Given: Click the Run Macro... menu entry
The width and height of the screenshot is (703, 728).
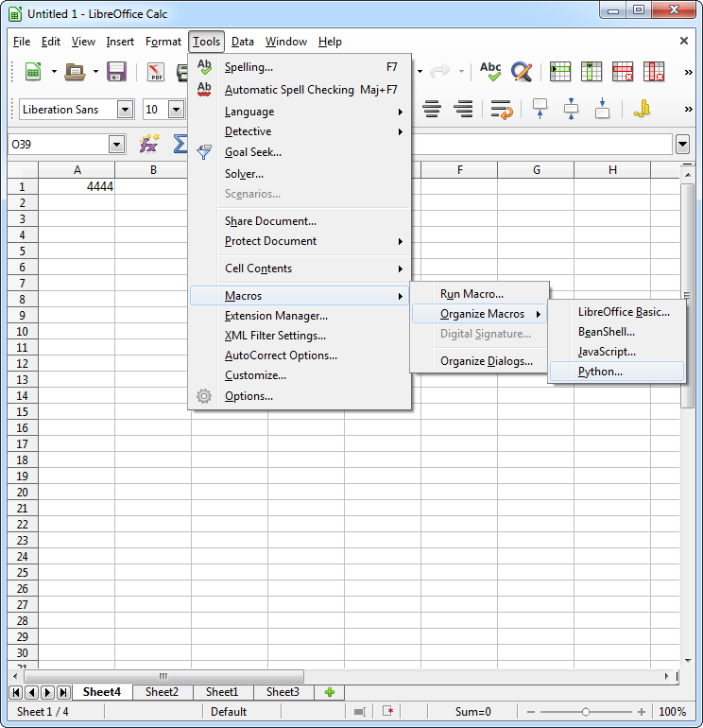Looking at the screenshot, I should (x=472, y=294).
